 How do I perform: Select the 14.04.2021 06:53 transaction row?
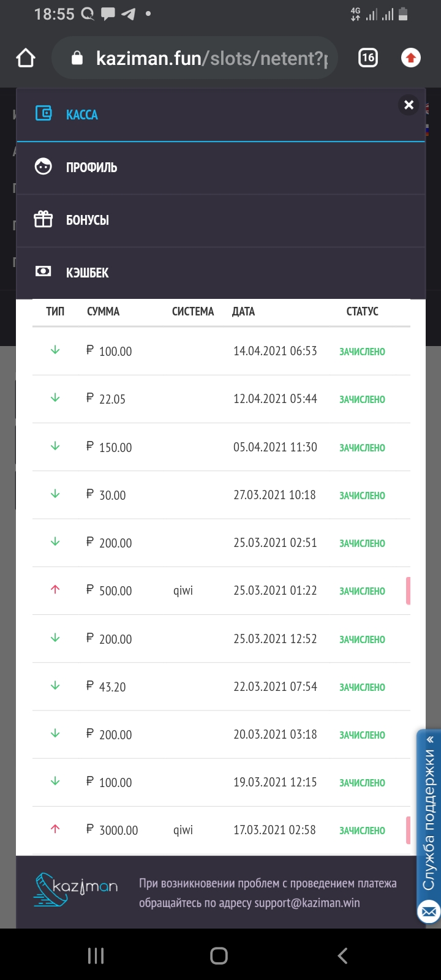(x=221, y=351)
